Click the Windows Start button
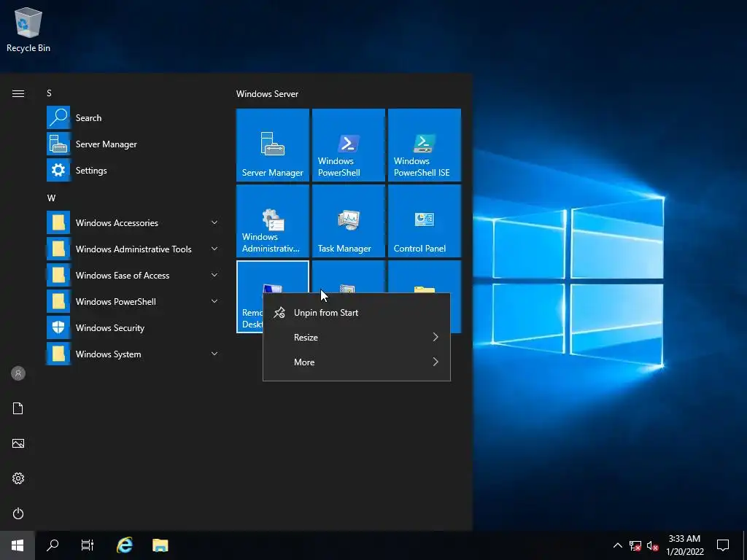The height and width of the screenshot is (560, 747). click(x=18, y=545)
